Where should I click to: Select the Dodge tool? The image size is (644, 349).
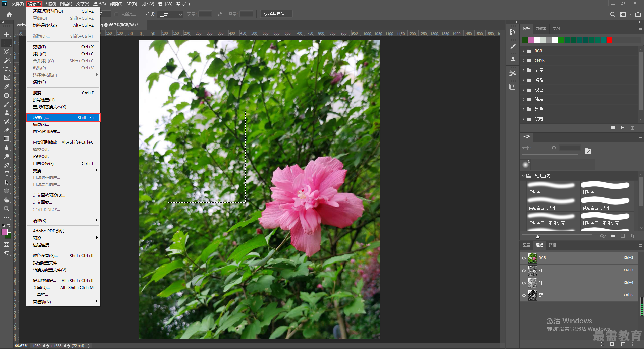tap(7, 156)
